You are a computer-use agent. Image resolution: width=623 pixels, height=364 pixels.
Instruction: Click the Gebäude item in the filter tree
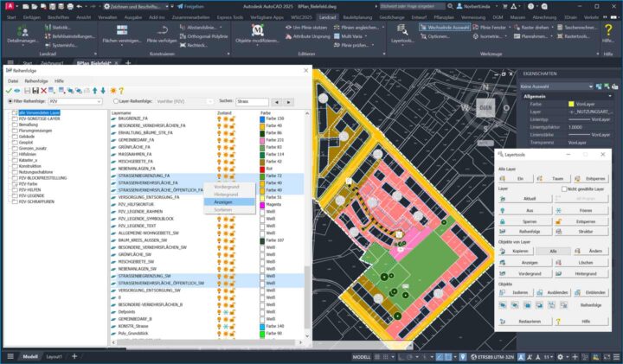(26, 137)
